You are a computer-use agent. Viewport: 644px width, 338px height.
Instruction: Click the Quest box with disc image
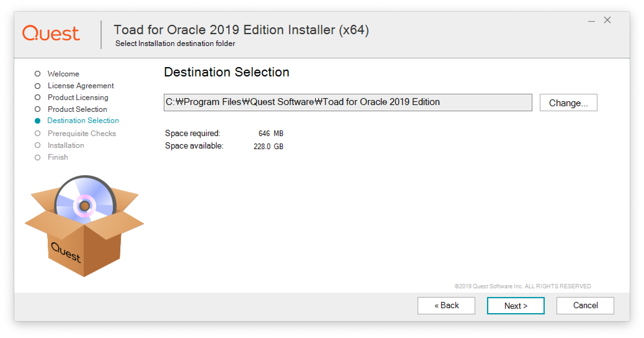pos(84,226)
